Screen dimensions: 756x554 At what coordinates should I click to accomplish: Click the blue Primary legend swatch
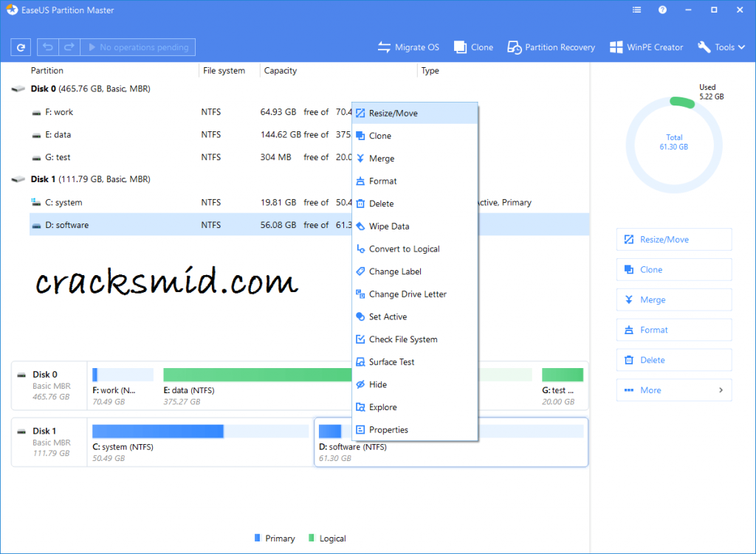point(258,538)
